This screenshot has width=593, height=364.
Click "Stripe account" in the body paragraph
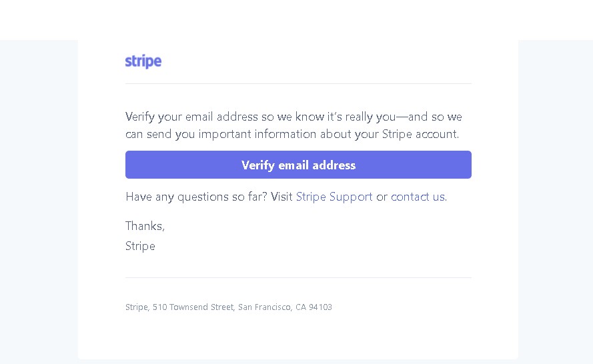pyautogui.click(x=419, y=134)
